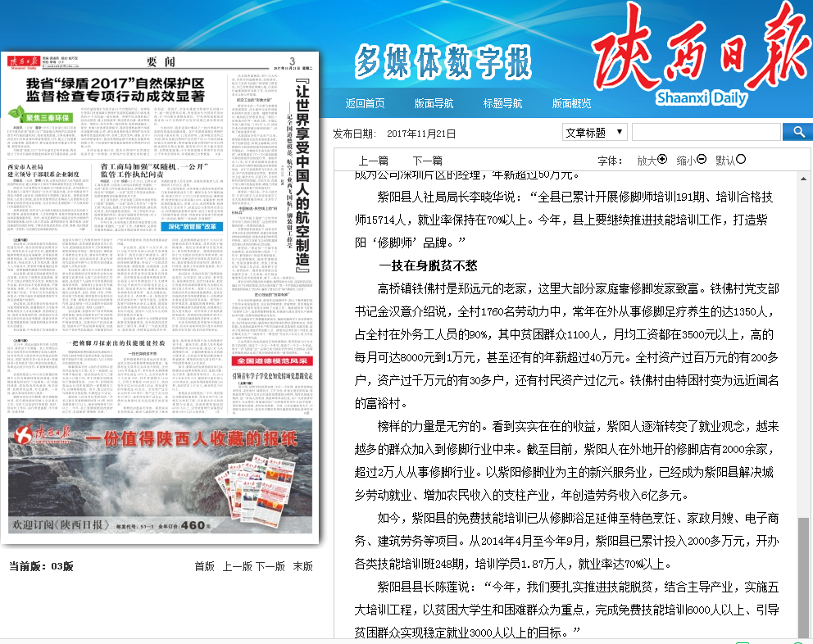Image resolution: width=813 pixels, height=644 pixels.
Task: Jump to the last page 末版
Action: coord(302,566)
